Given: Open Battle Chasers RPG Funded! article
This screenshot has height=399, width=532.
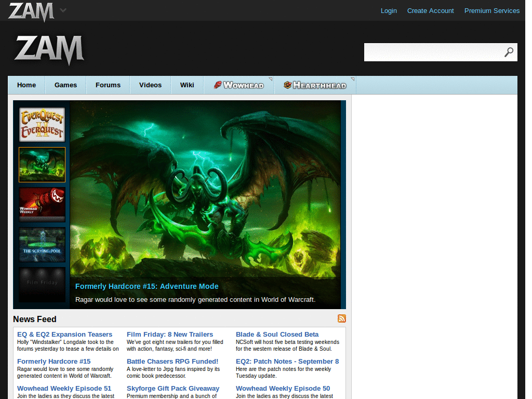Looking at the screenshot, I should [172, 362].
